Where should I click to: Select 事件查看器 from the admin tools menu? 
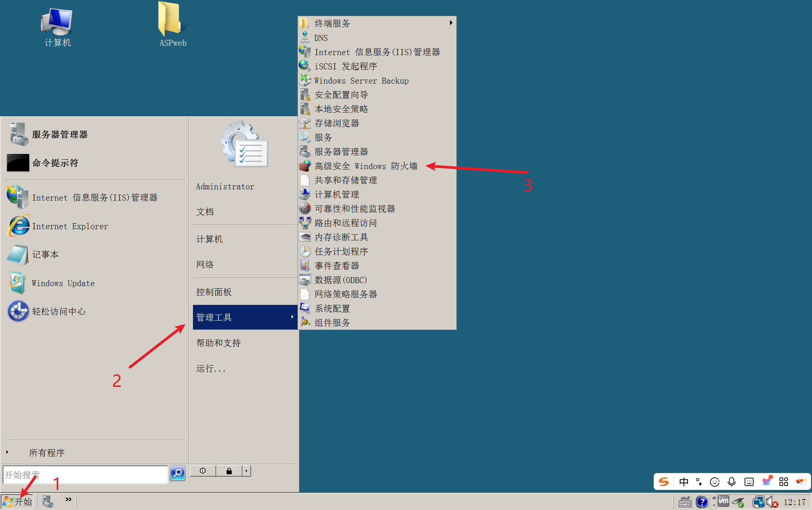336,266
